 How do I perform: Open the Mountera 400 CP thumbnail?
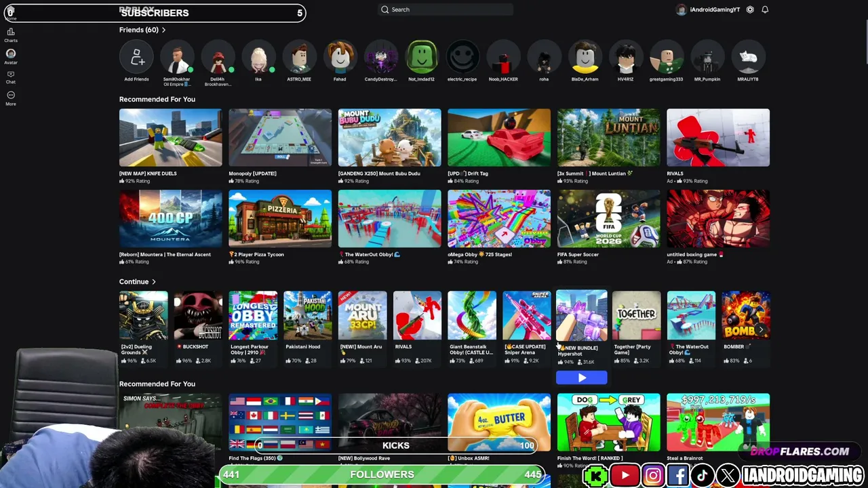[x=170, y=219]
